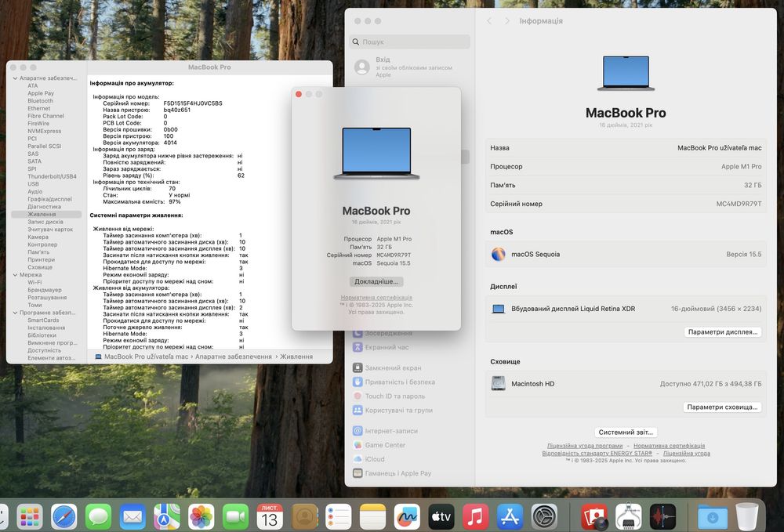This screenshot has width=784, height=532.
Task: Open Інтернет-записи in Settings sidebar
Action: (x=386, y=431)
